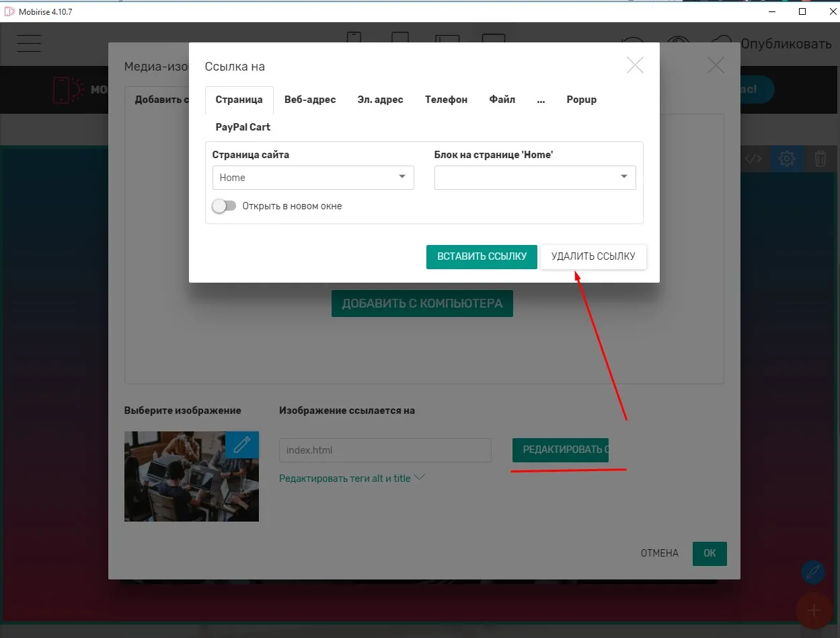The width and height of the screenshot is (840, 638).
Task: Switch to the 'Страница' tab
Action: [239, 100]
